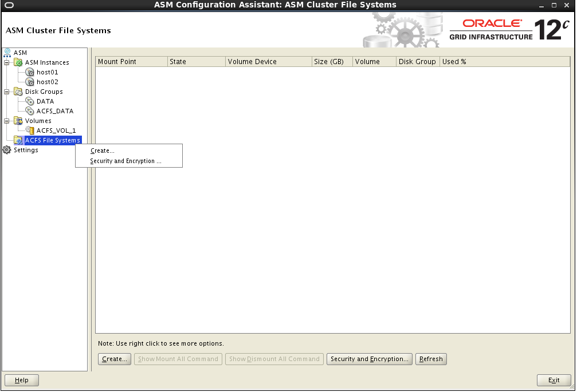
Task: Select DATA disk group in tree
Action: (45, 101)
